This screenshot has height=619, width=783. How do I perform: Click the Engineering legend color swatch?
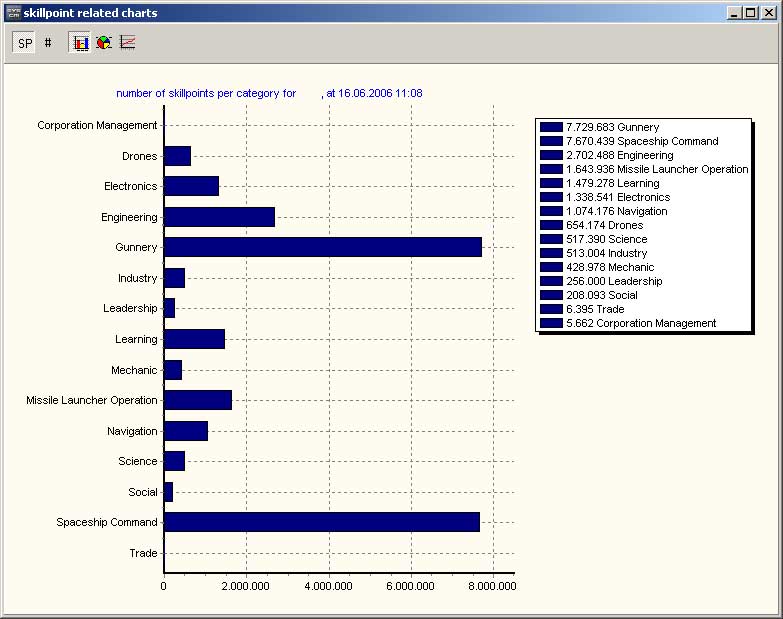(551, 155)
